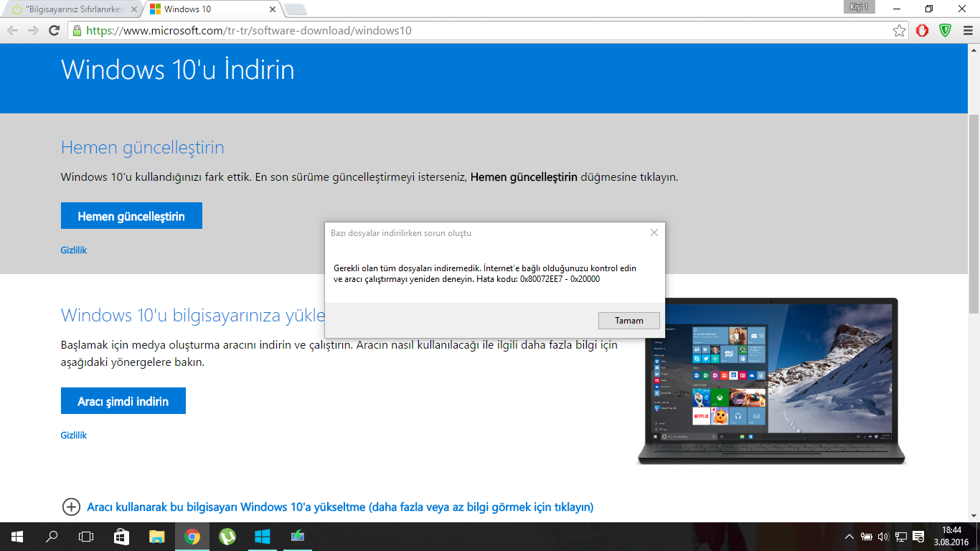Launch the Windows Store from taskbar
The image size is (980, 551).
coord(122,537)
